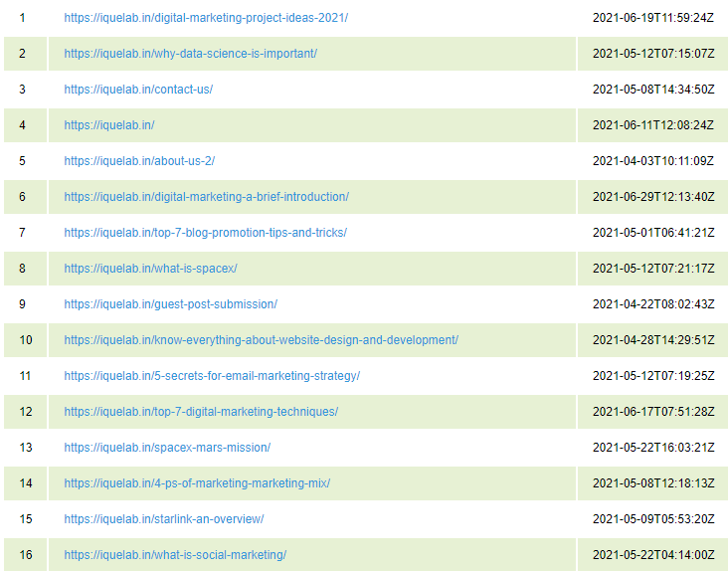728x571 pixels.
Task: Click the iquelab.in contact-us link
Action: click(138, 90)
